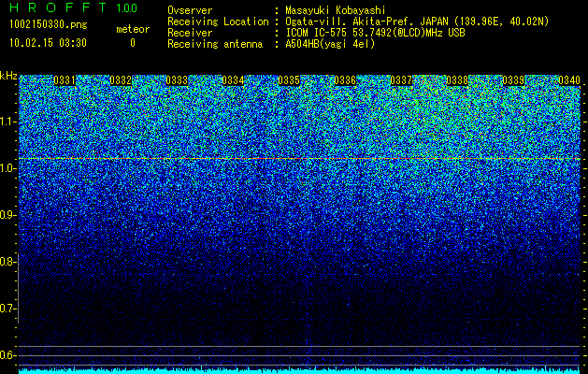
Task: Click the 1.1 frequency axis label
Action: 7,122
